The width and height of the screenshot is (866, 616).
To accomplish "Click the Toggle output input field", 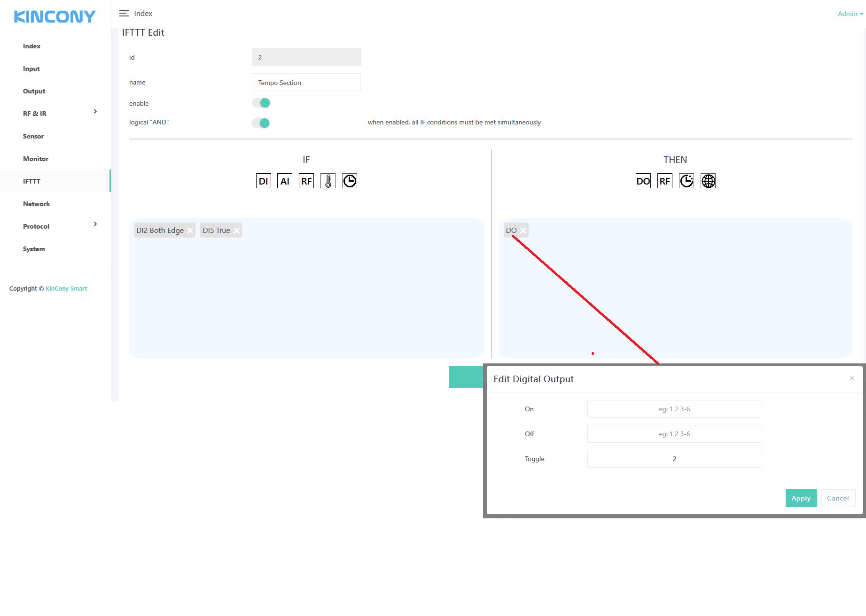I will 674,459.
